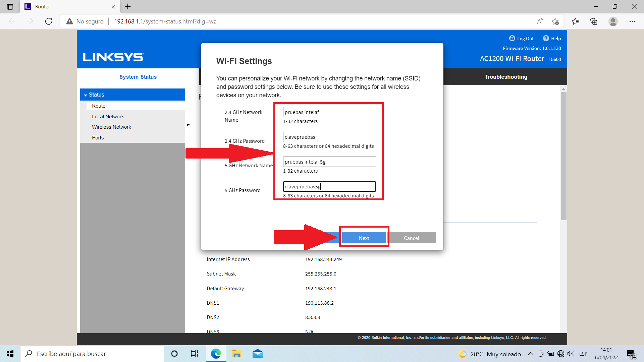Open the Help icon link

(x=546, y=38)
